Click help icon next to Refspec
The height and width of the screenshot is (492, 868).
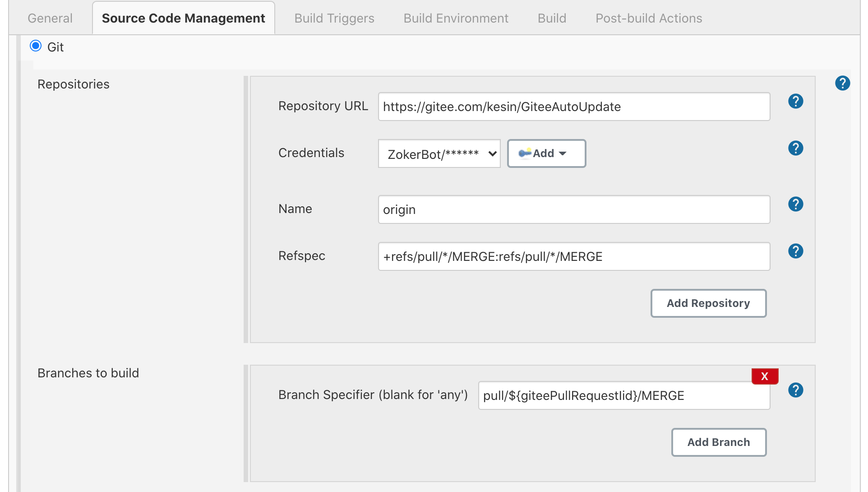point(795,251)
